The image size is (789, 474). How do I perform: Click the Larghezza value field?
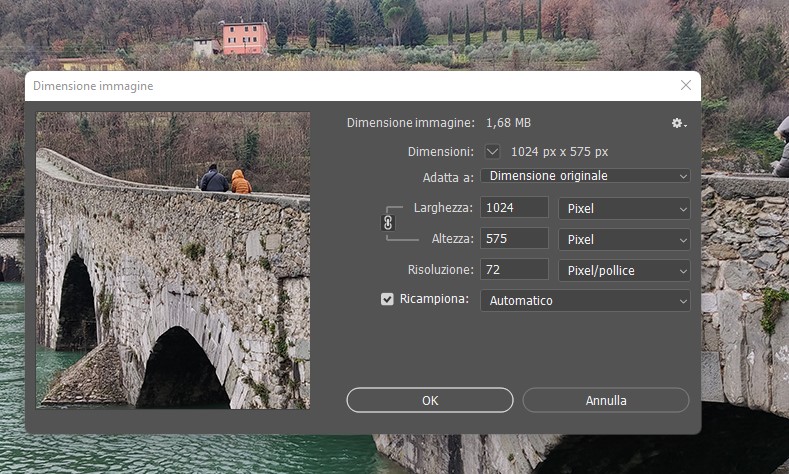pos(514,208)
